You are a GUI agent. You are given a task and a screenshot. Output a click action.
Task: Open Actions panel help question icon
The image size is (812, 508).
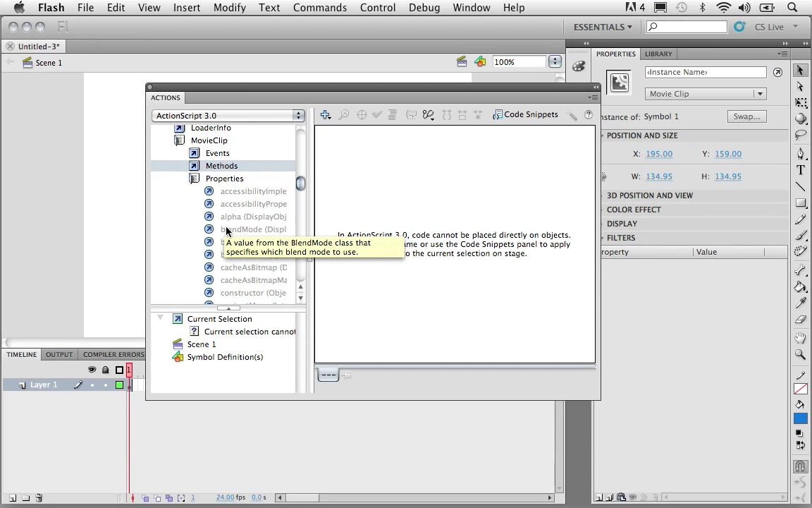pyautogui.click(x=589, y=114)
